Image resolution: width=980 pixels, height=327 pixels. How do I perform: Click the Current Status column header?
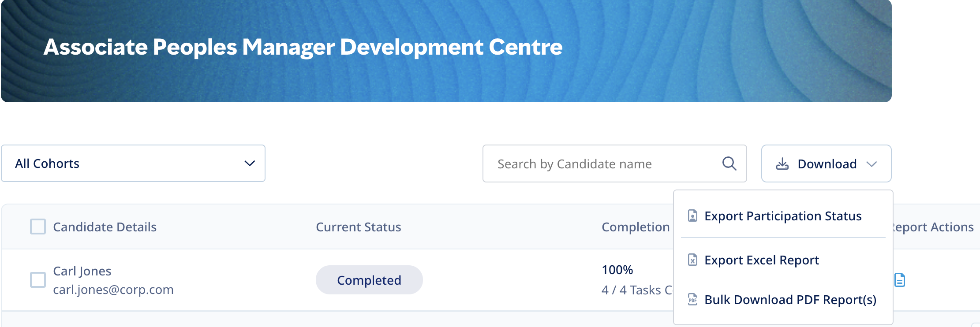click(358, 227)
